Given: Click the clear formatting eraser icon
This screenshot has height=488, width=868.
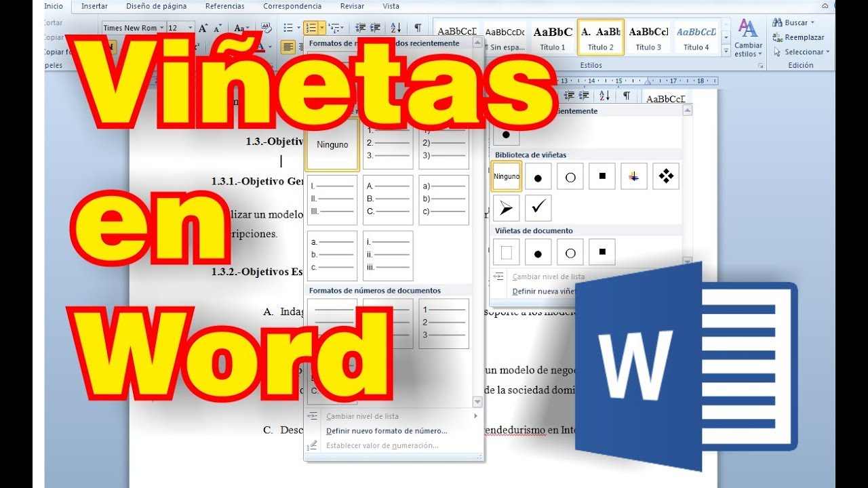Looking at the screenshot, I should click(267, 28).
